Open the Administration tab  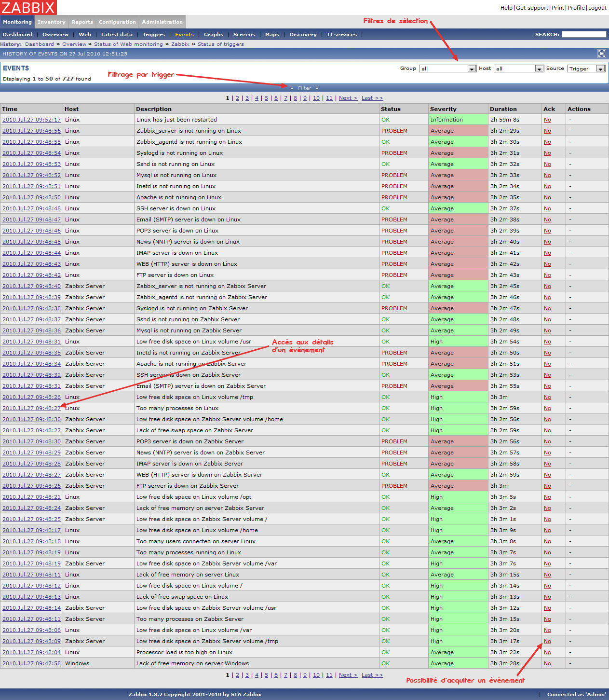click(x=162, y=22)
